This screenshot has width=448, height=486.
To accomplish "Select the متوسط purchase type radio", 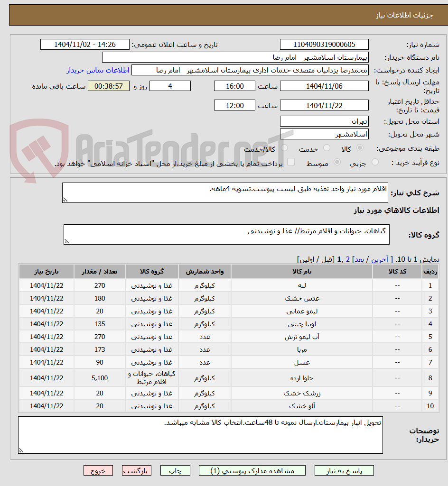I will 337,162.
